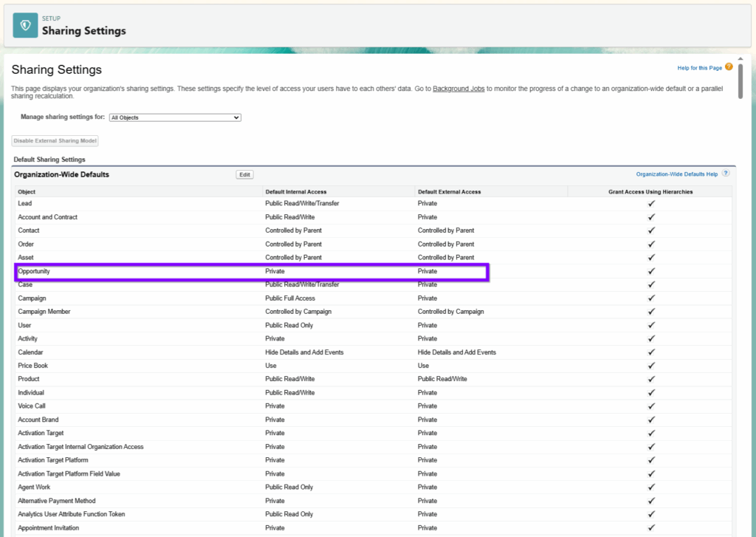Click the hierarchy checkmark for Contact row
Image resolution: width=756 pixels, height=537 pixels.
(651, 230)
